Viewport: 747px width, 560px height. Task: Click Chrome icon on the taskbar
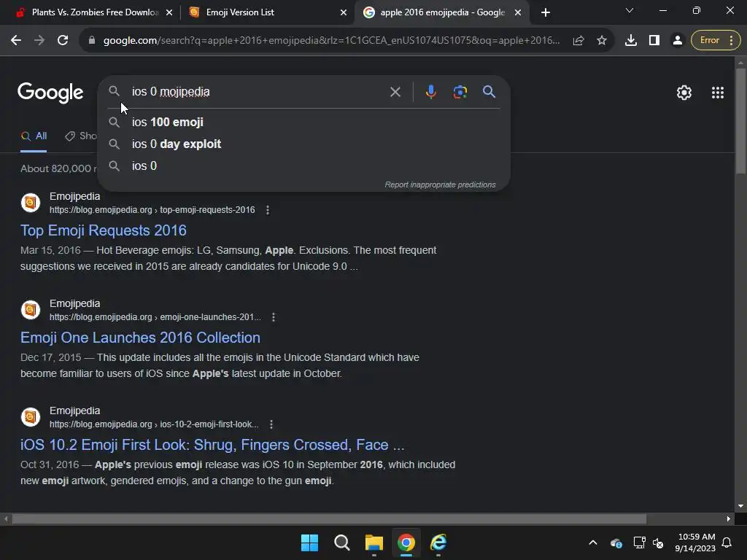click(406, 542)
